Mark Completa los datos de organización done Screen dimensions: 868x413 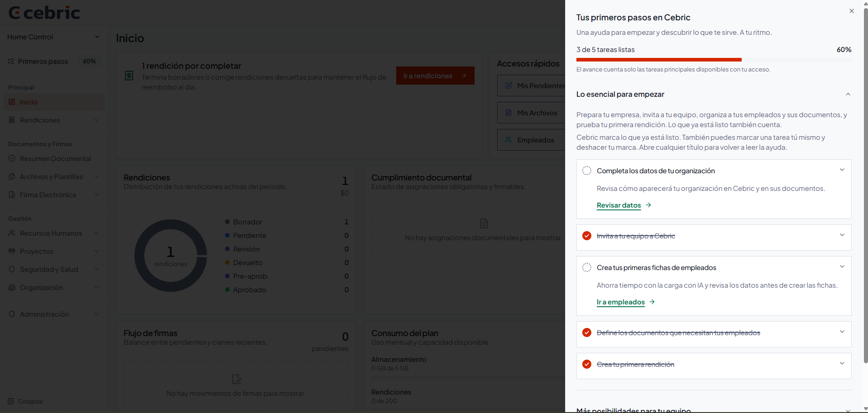tap(586, 171)
